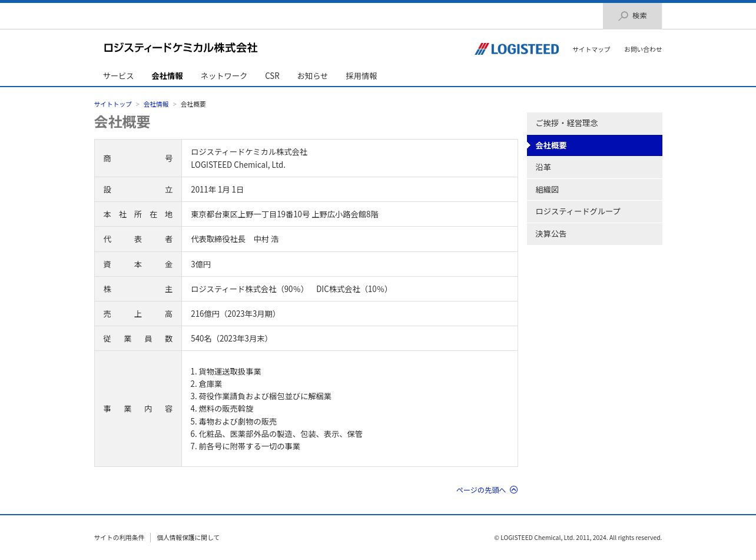Open the お問い合わせ link
756x560 pixels.
[643, 49]
